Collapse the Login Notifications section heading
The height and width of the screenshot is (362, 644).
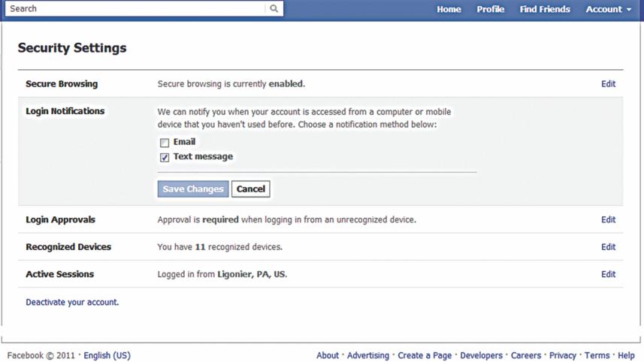pos(65,111)
